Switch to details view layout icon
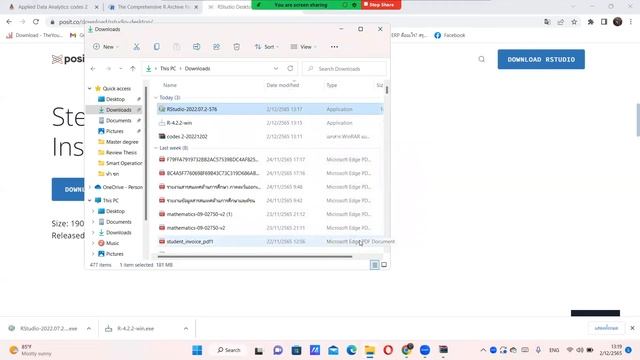 (374, 265)
